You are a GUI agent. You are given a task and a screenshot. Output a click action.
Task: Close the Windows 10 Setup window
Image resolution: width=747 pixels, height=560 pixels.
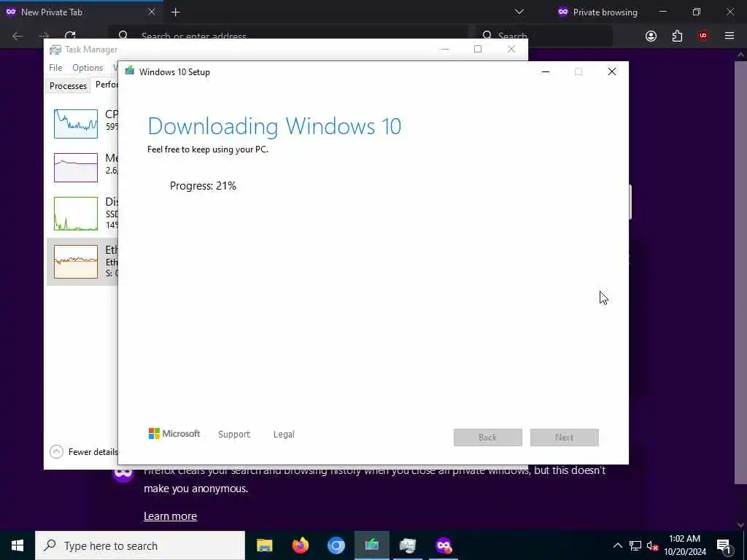tap(612, 72)
